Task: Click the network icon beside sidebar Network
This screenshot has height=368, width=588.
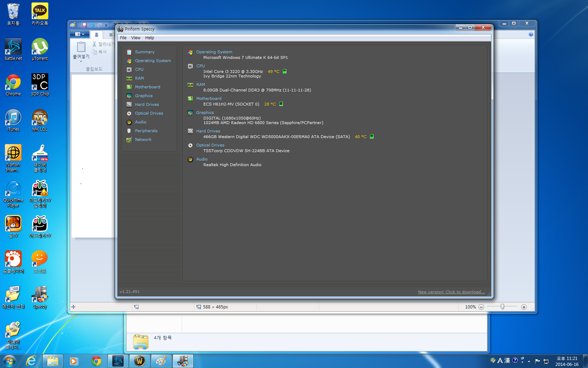Action: 129,139
